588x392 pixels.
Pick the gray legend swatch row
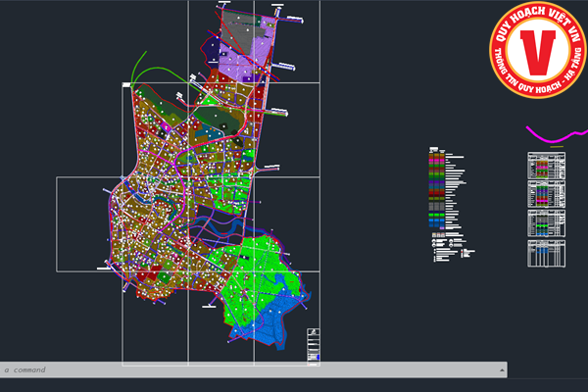click(434, 205)
